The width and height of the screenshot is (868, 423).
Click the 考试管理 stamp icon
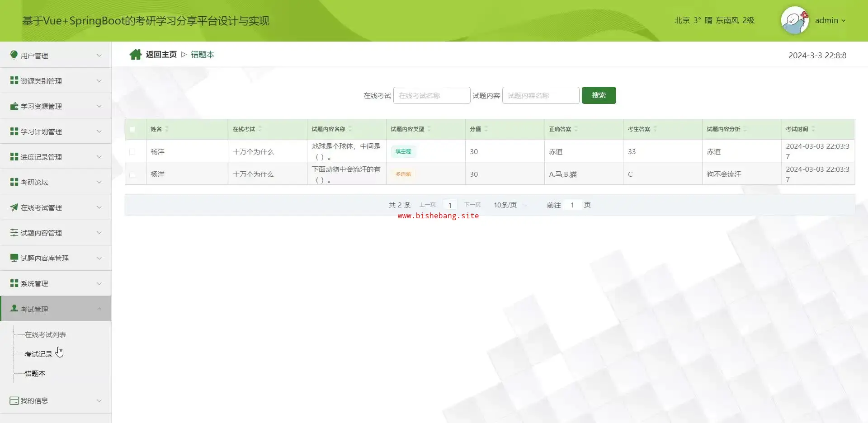(x=14, y=308)
